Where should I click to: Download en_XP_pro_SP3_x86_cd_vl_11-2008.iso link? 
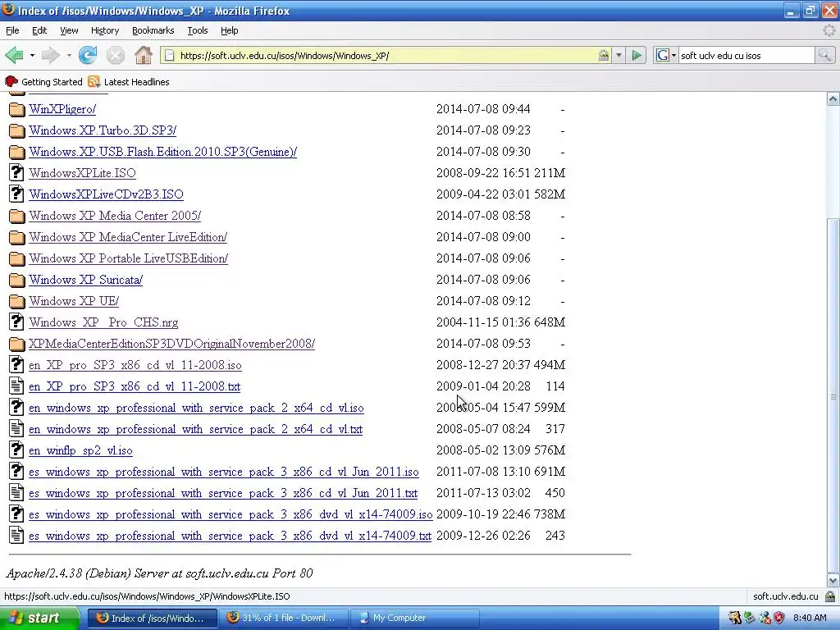point(135,365)
